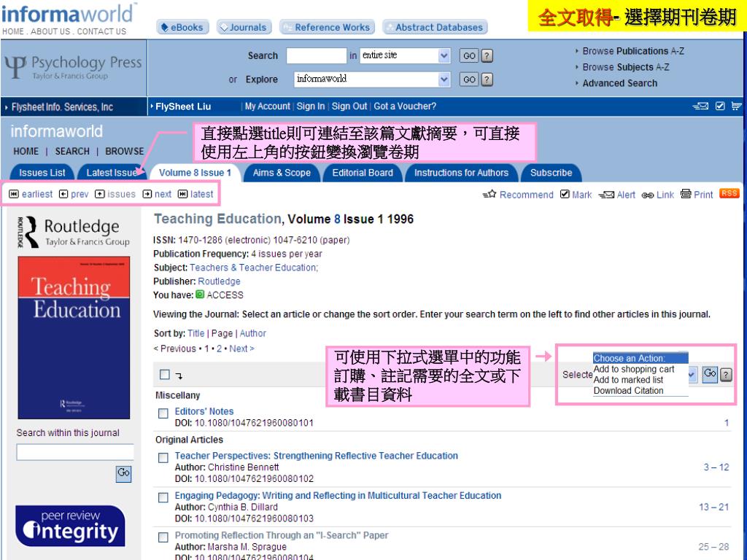
Task: Click the Alert envelope icon
Action: click(x=617, y=195)
